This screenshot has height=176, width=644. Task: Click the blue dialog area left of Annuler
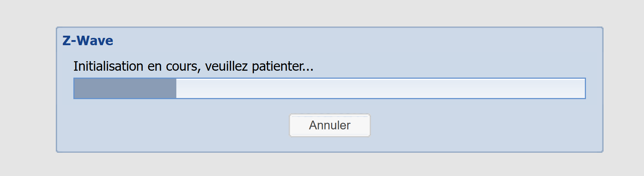175,125
